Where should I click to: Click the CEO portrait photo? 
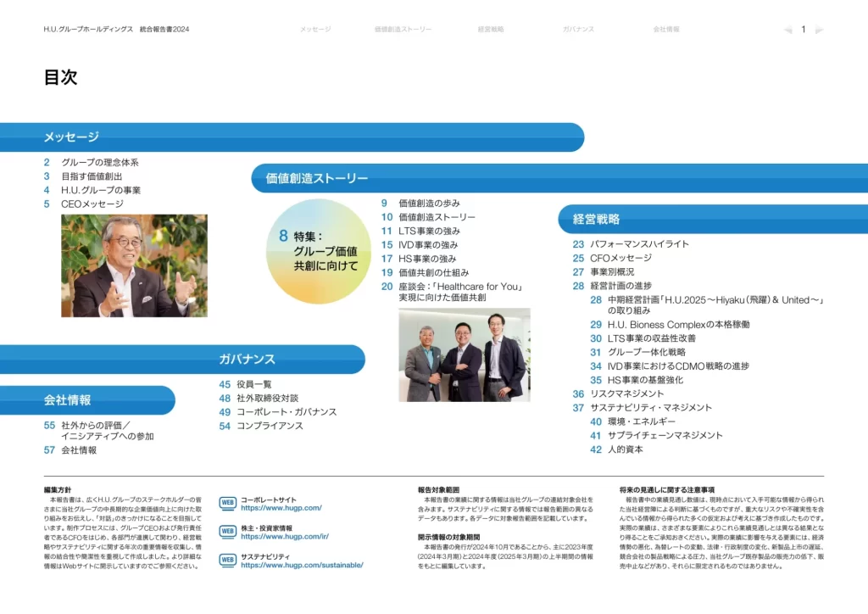134,265
